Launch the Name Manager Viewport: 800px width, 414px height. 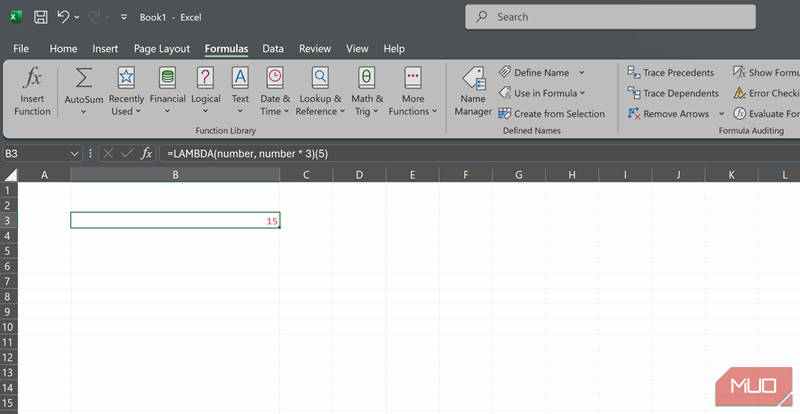coord(472,88)
